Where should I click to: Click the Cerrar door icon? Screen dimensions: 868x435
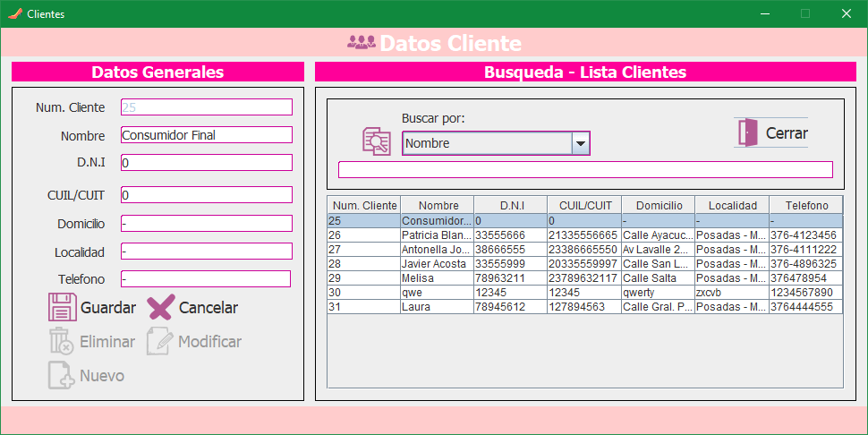[x=747, y=133]
